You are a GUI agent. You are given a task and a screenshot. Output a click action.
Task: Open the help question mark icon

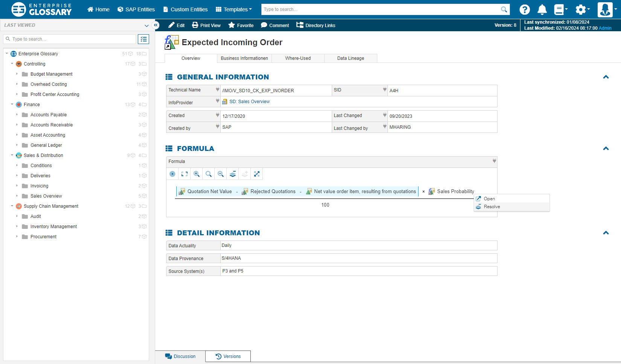point(525,9)
